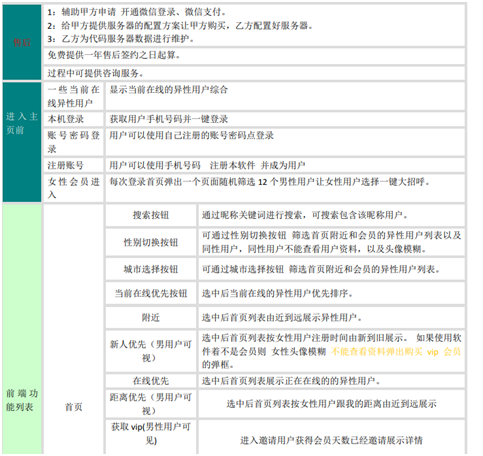The width and height of the screenshot is (483, 456).
Task: Click the 本机登录 cell
Action: coord(74,119)
